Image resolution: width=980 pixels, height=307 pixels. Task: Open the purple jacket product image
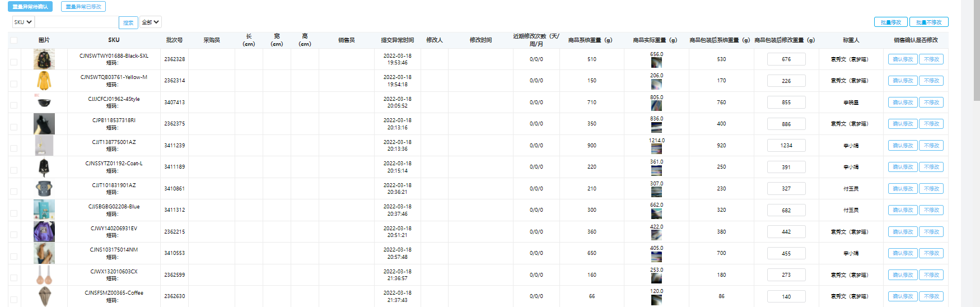point(44,231)
